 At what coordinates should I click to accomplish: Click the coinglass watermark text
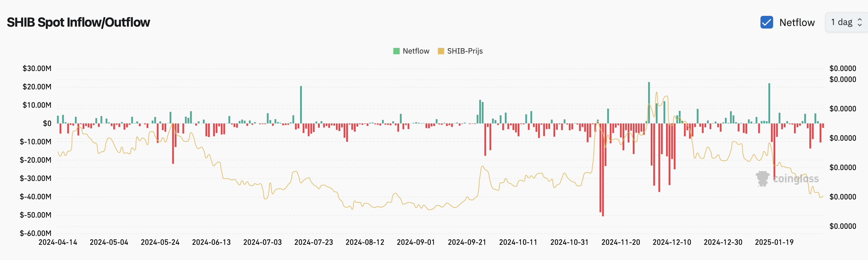[x=795, y=179]
